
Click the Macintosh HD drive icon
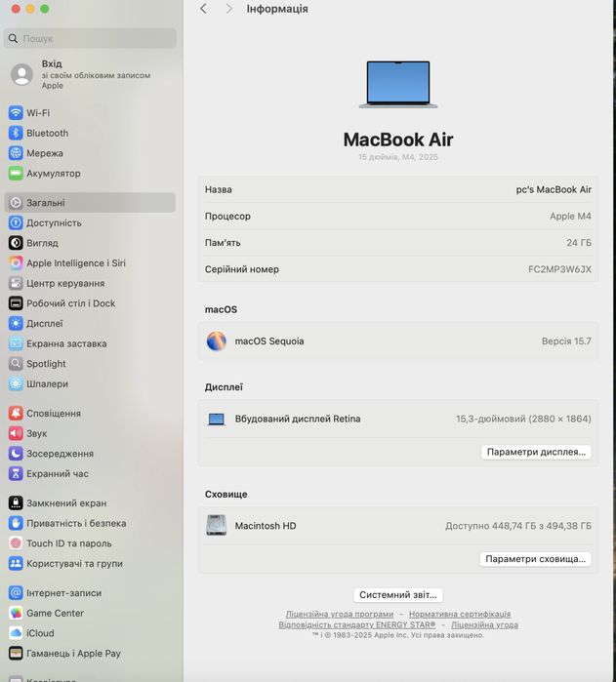coord(217,526)
